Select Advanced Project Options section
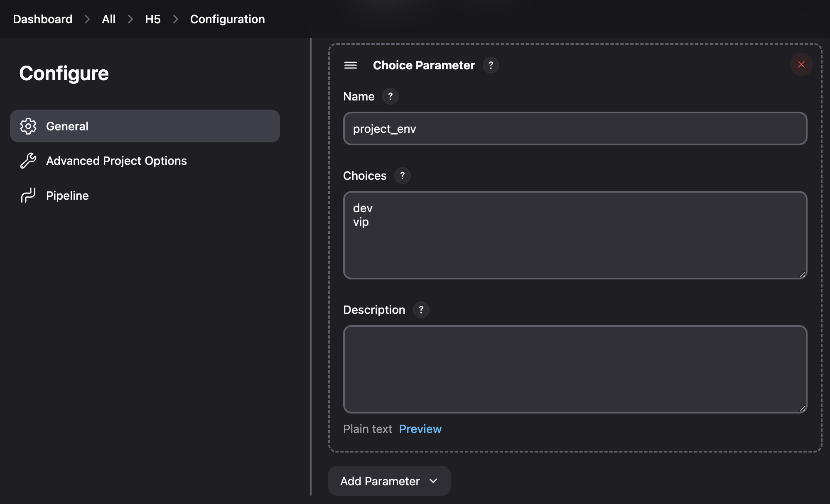The height and width of the screenshot is (504, 830). coord(116,161)
